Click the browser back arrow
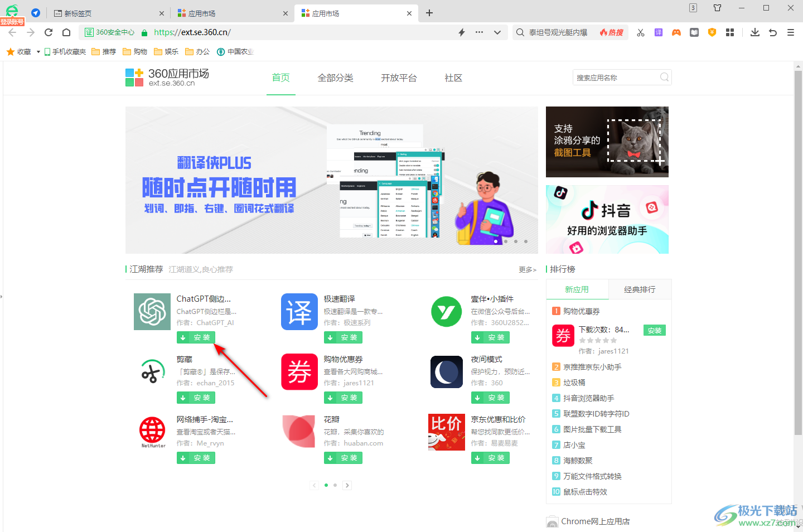The width and height of the screenshot is (803, 532). pyautogui.click(x=12, y=32)
